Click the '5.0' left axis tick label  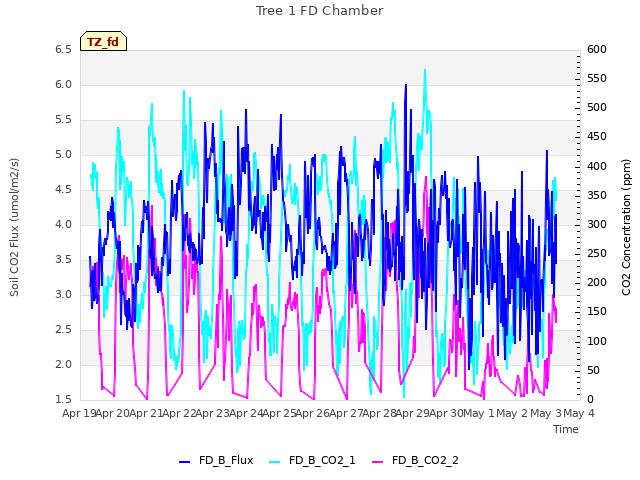pos(63,155)
